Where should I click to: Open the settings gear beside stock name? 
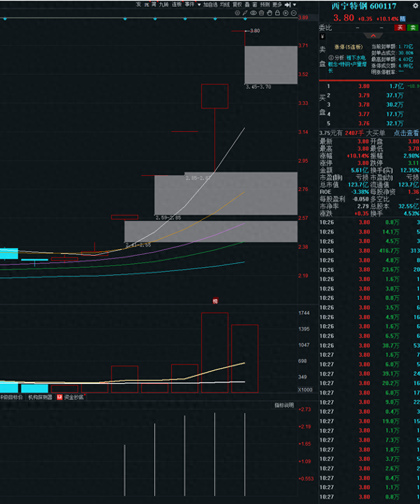pyautogui.click(x=415, y=6)
